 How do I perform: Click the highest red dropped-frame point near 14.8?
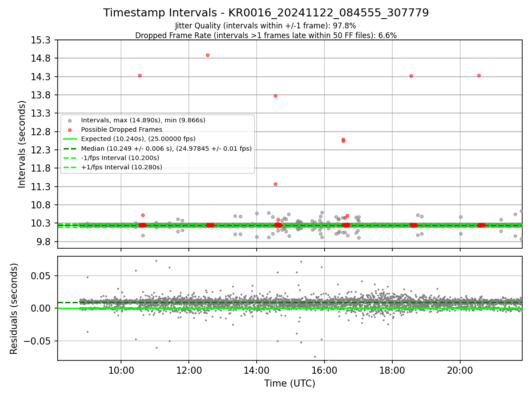click(207, 55)
